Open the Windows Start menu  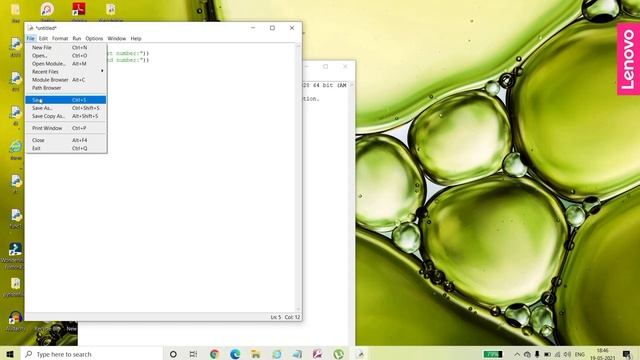pyautogui.click(x=10, y=354)
